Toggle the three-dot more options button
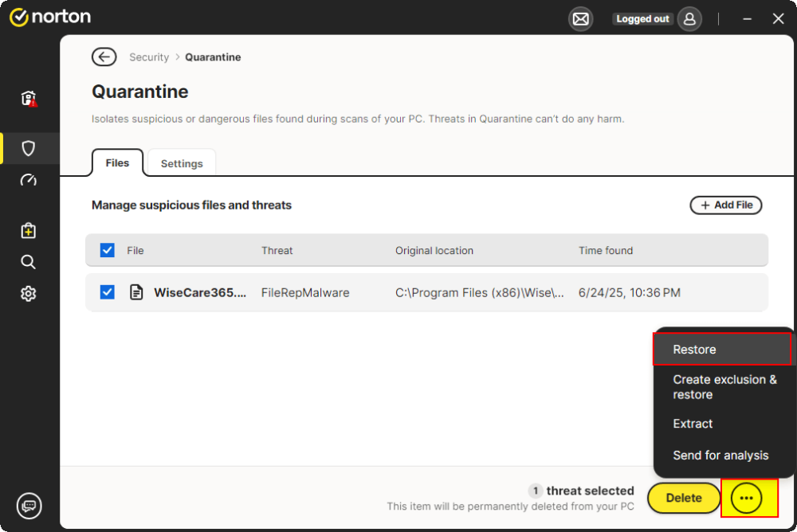This screenshot has width=797, height=532. 746,498
